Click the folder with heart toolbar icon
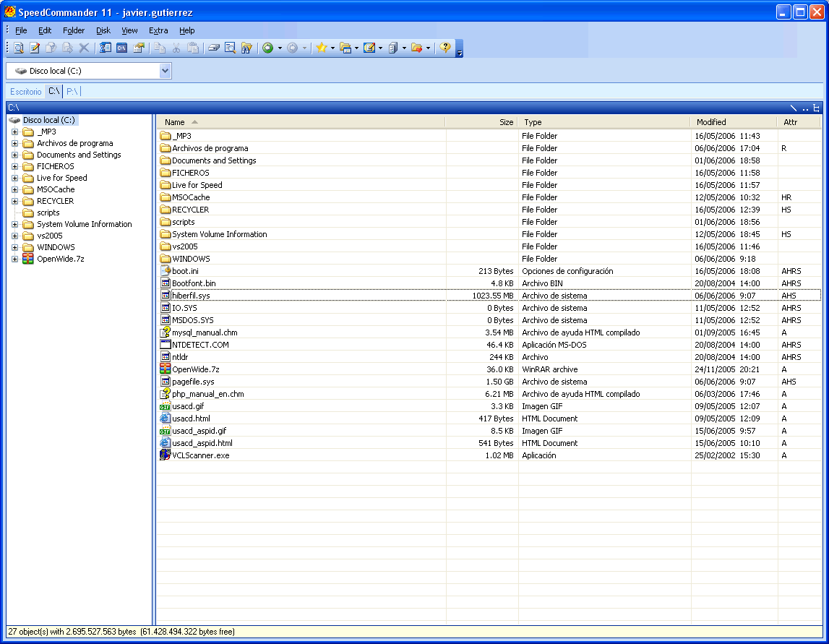 point(416,48)
